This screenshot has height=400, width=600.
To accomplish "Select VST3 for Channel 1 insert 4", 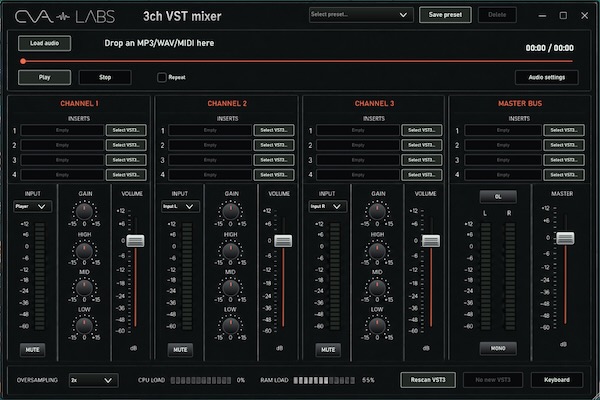I will [x=126, y=175].
